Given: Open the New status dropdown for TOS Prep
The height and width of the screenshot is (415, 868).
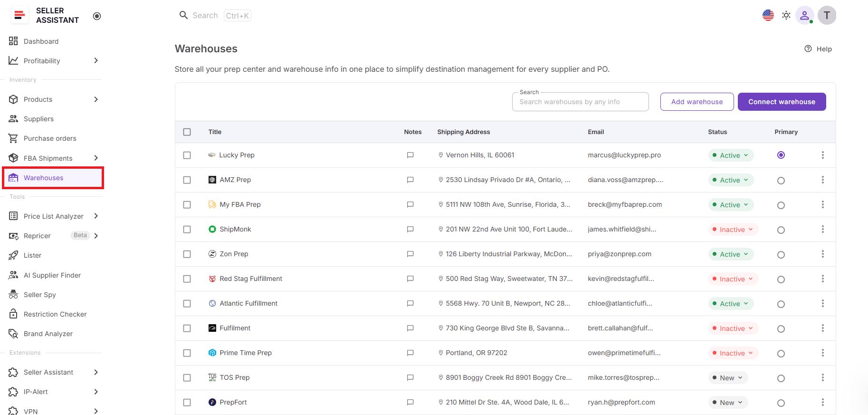Looking at the screenshot, I should [x=728, y=377].
